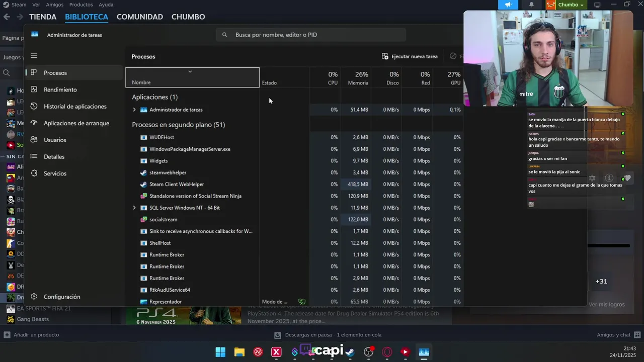The height and width of the screenshot is (362, 644).
Task: Sort processes by GPU column
Action: click(x=447, y=77)
